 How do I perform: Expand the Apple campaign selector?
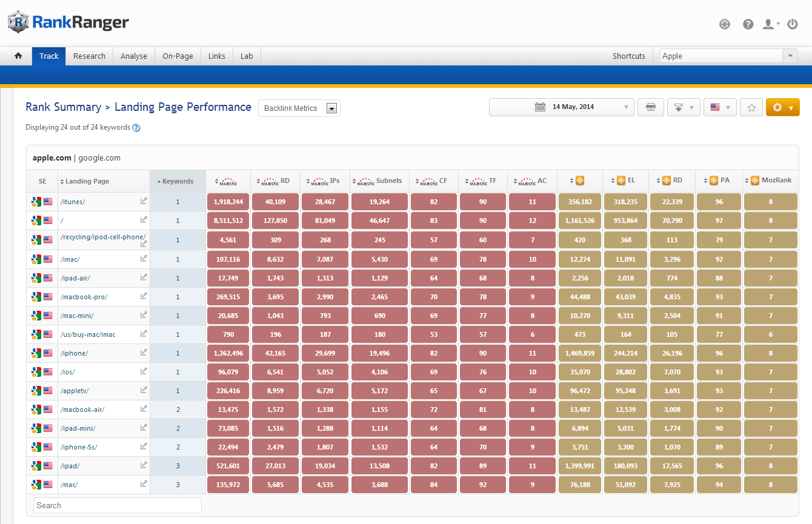(790, 56)
